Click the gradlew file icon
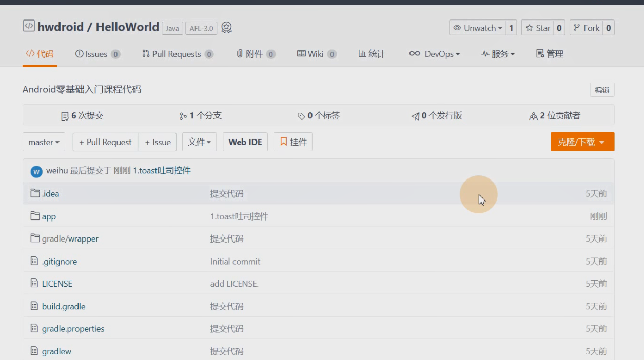This screenshot has width=644, height=360. (x=34, y=351)
